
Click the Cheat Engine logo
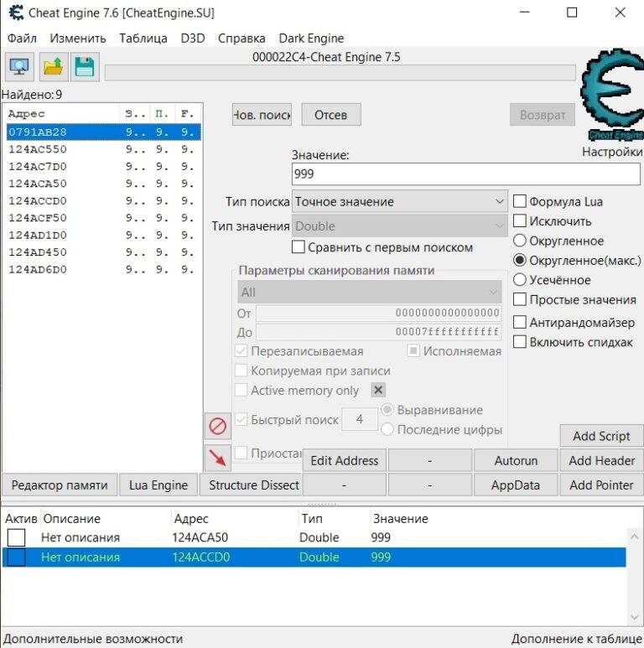[x=613, y=94]
